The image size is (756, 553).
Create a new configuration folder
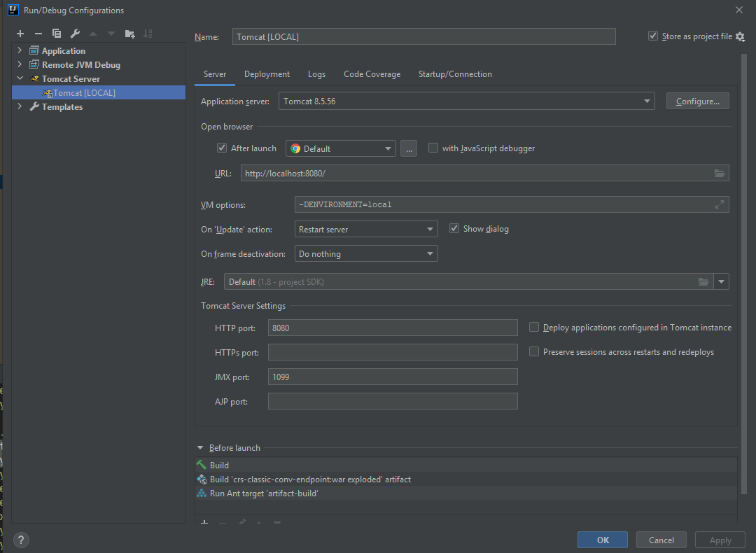(129, 33)
